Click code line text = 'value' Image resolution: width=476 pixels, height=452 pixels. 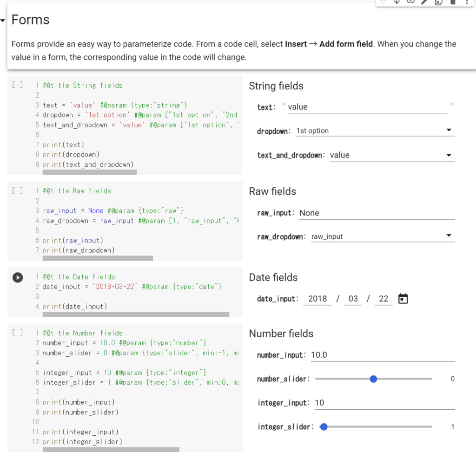115,105
